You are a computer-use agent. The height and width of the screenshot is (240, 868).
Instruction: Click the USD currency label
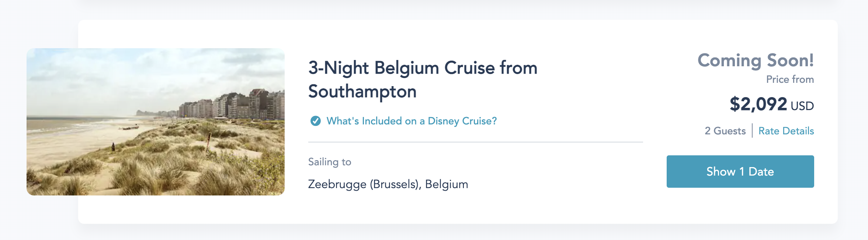click(x=802, y=106)
